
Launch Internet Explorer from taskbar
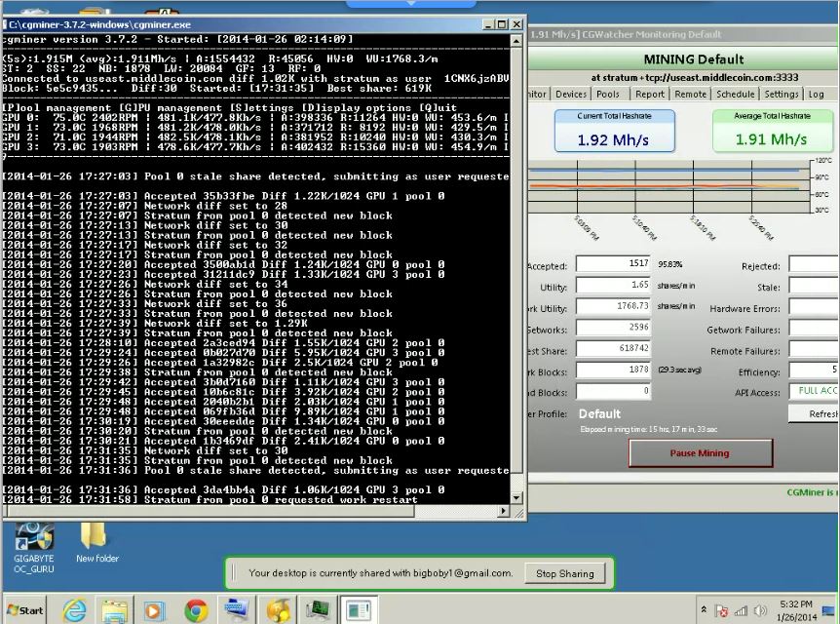[x=74, y=610]
